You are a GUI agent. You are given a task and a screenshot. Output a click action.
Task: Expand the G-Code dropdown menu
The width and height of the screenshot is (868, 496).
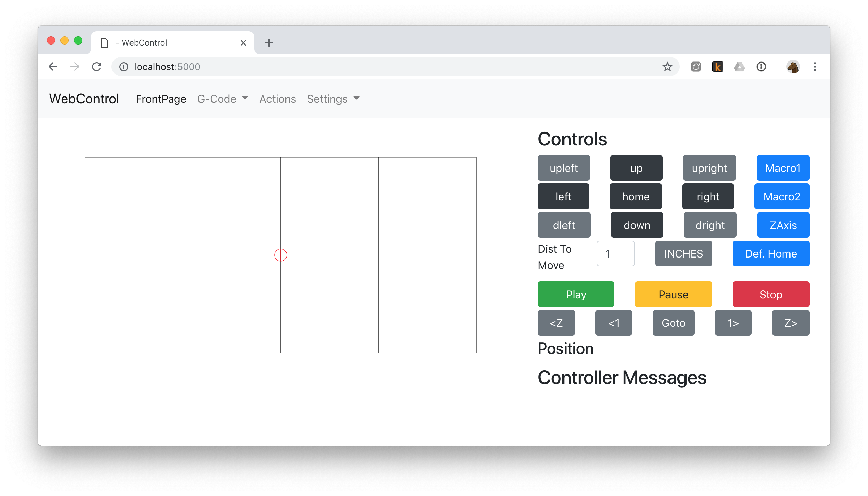click(x=223, y=99)
